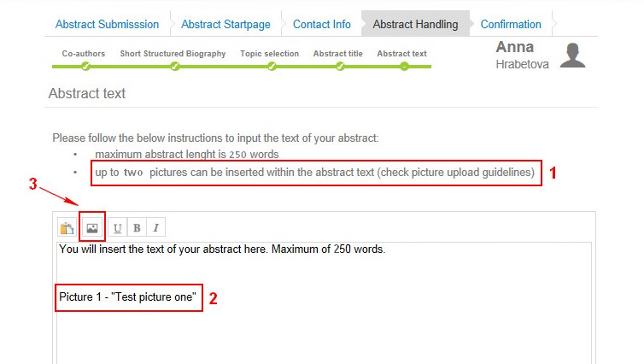The width and height of the screenshot is (644, 364).
Task: Open the Abstract Startpage tab
Action: coord(225,24)
